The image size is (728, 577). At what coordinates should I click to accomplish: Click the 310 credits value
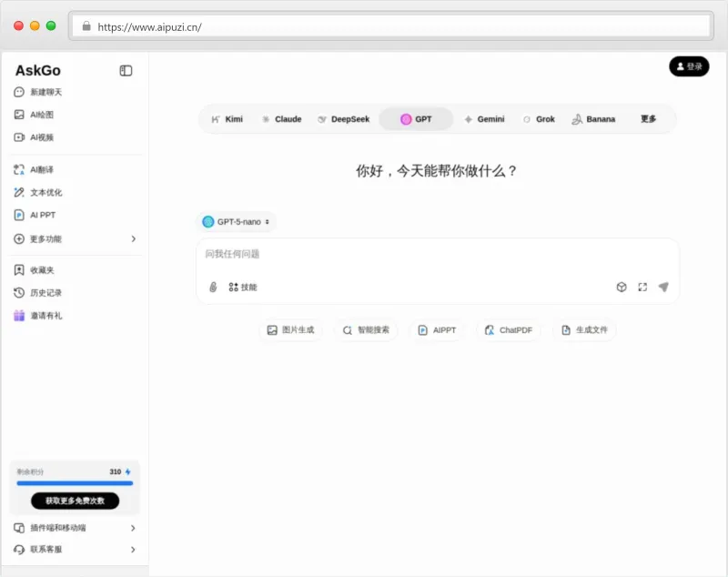click(116, 472)
